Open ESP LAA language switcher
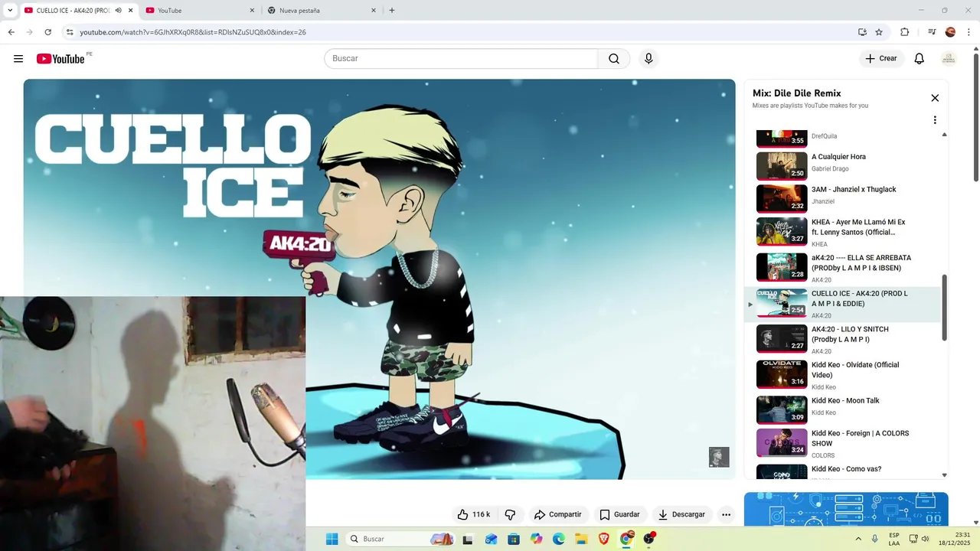This screenshot has width=980, height=551. [x=894, y=539]
